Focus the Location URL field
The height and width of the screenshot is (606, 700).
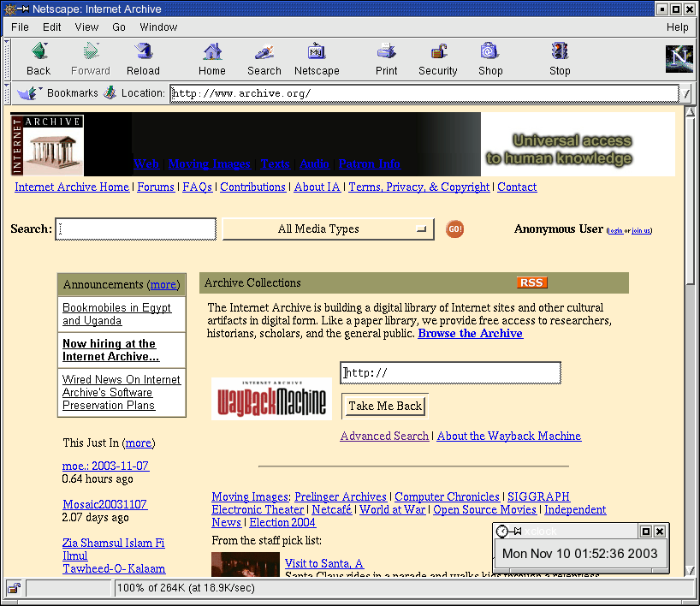pyautogui.click(x=424, y=93)
